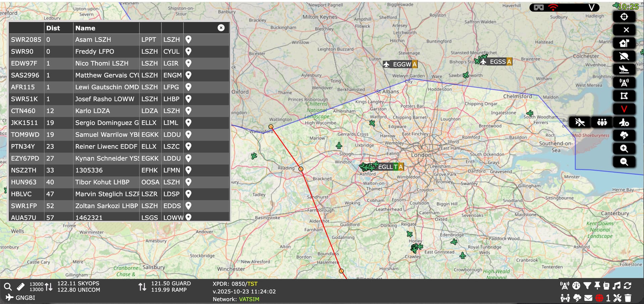Screen dimensions: 644x304
Task: Click the Name column header
Action: (85, 28)
